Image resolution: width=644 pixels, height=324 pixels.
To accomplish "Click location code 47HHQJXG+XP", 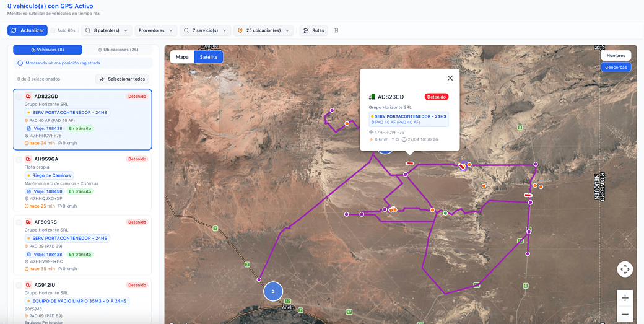I will coord(46,198).
